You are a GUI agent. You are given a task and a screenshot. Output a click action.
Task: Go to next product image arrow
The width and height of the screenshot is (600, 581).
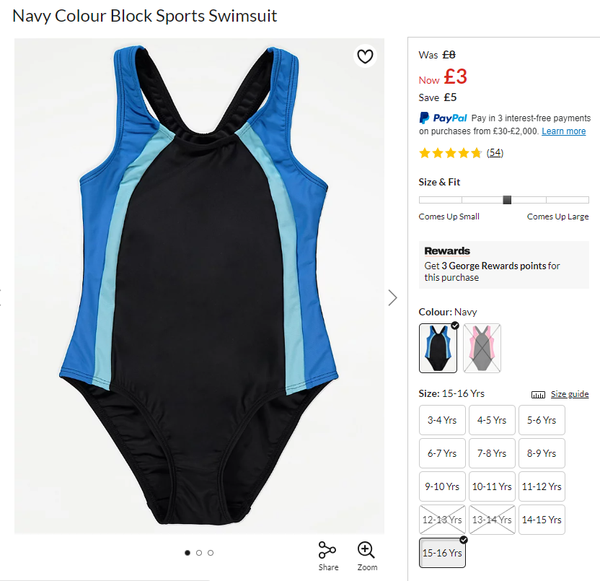(x=393, y=298)
